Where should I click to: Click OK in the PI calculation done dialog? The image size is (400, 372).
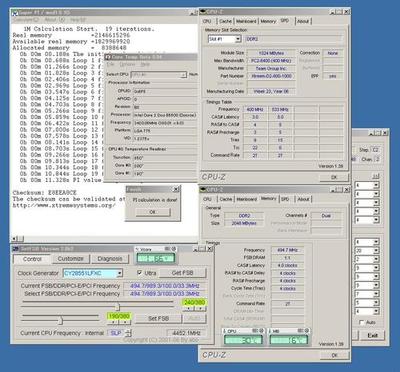tap(152, 212)
